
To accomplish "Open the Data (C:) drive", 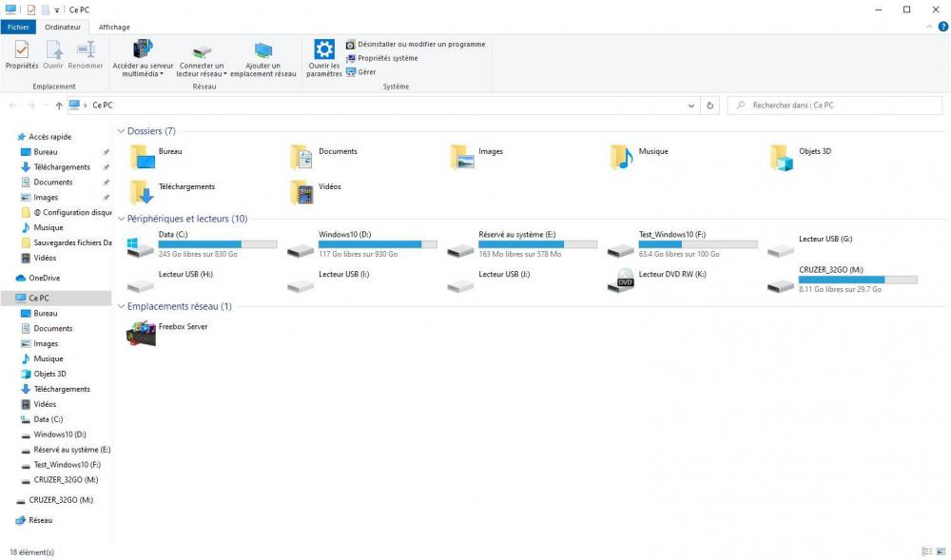I will pos(143,244).
